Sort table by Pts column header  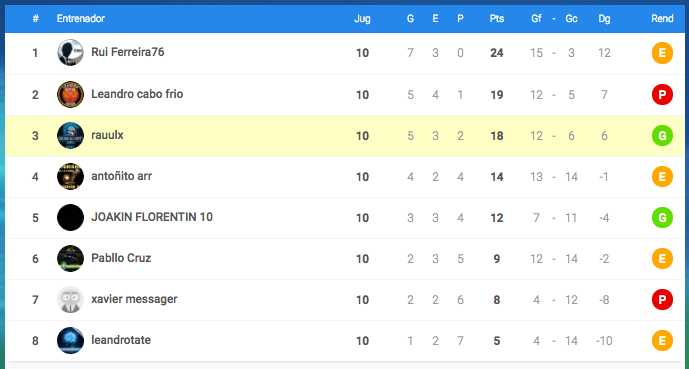(497, 19)
